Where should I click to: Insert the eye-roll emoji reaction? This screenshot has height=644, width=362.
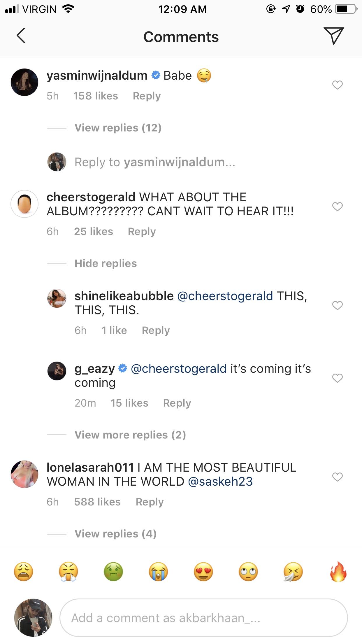(x=248, y=572)
